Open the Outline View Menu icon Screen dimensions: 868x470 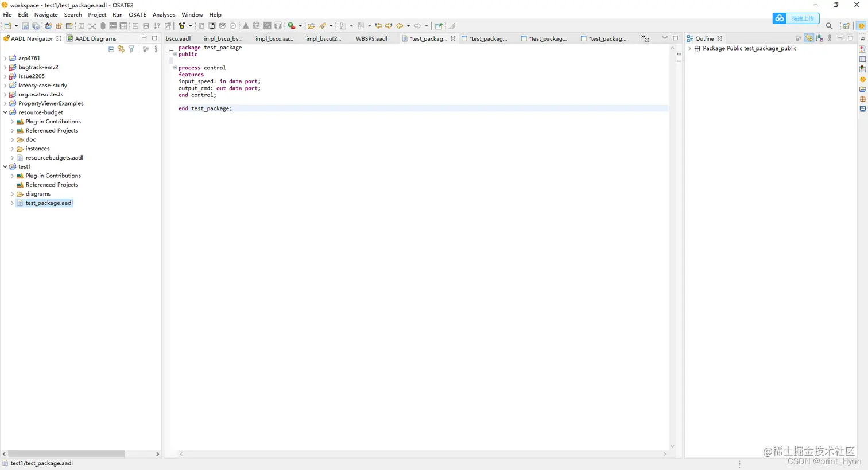[830, 38]
